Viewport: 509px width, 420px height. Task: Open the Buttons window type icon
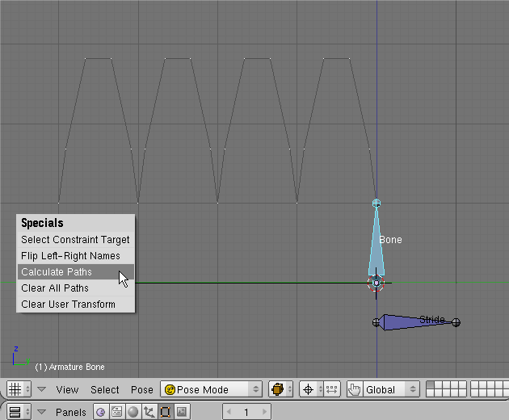point(15,412)
